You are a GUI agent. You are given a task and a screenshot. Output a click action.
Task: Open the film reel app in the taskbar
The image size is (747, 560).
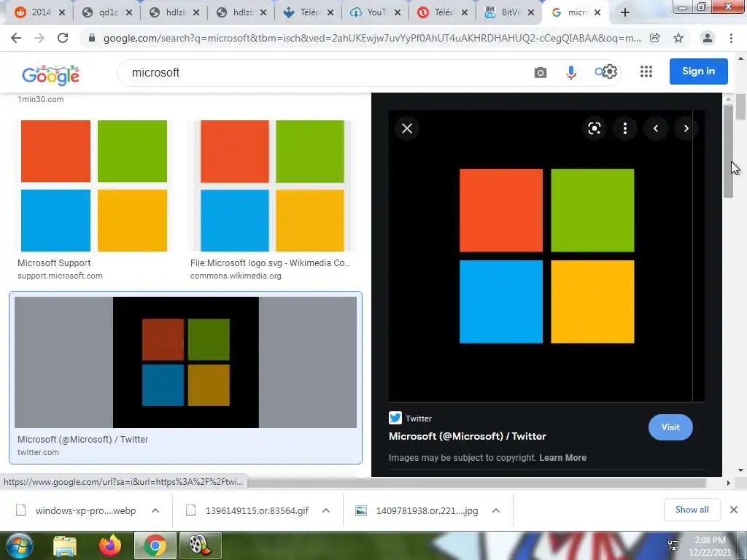click(x=200, y=545)
